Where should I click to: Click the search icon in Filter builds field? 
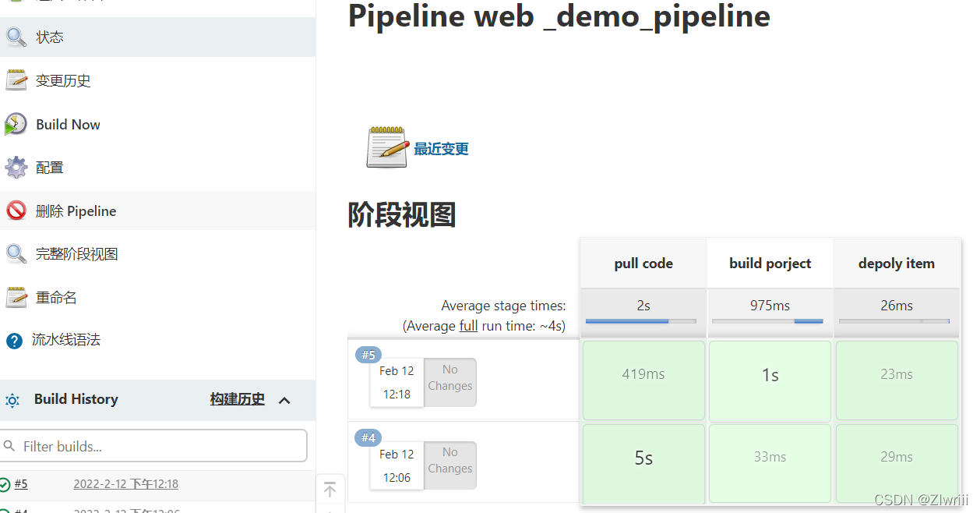[9, 446]
